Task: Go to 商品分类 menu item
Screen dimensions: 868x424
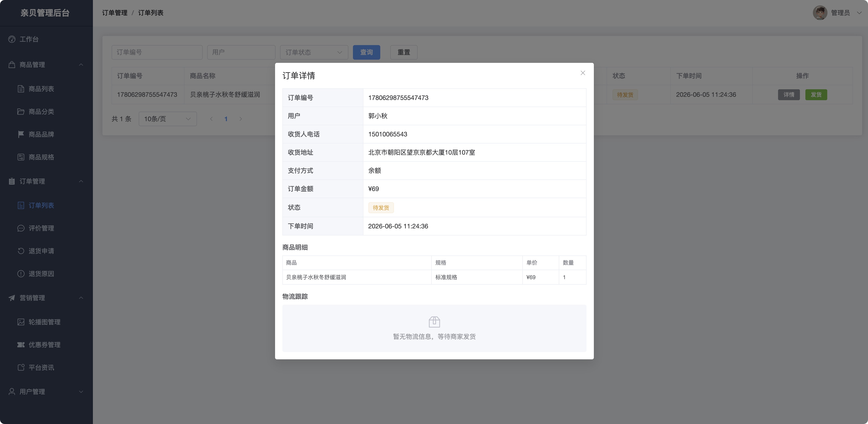Action: (x=46, y=112)
